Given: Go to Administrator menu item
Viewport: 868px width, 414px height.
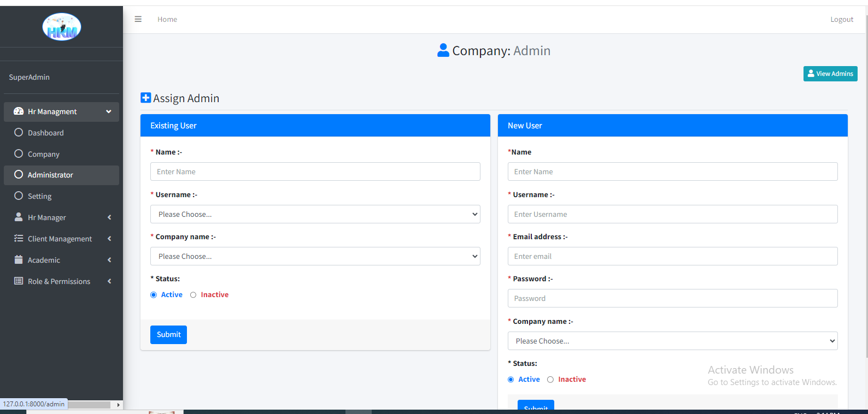Looking at the screenshot, I should [61, 175].
